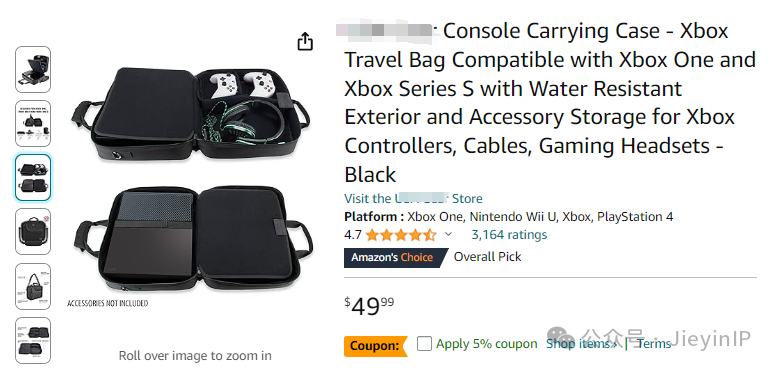
Task: Open coupon Terms link
Action: pyautogui.click(x=654, y=343)
